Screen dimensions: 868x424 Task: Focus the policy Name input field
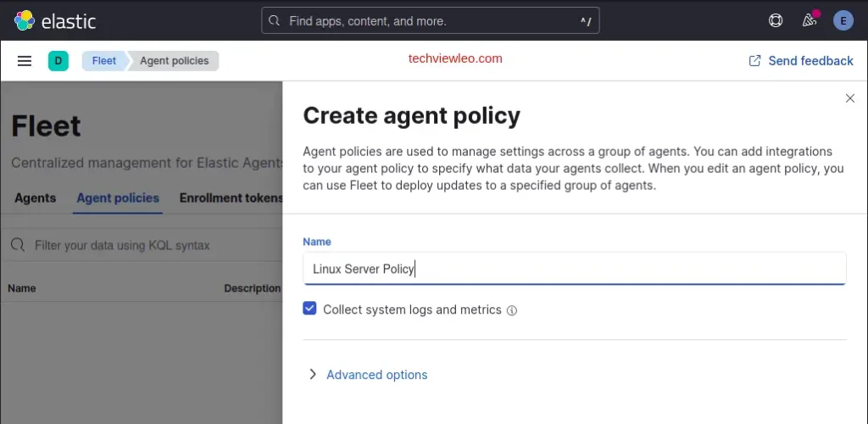[574, 269]
